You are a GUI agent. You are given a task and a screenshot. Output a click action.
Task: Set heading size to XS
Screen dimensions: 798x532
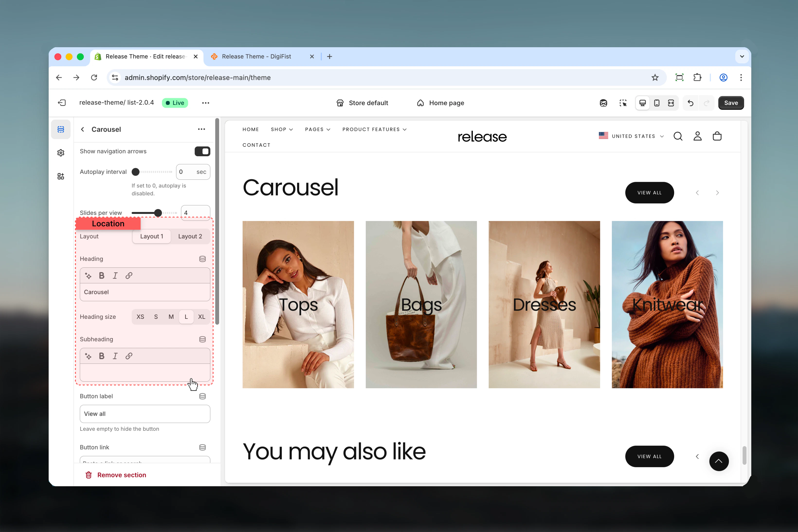(x=140, y=317)
